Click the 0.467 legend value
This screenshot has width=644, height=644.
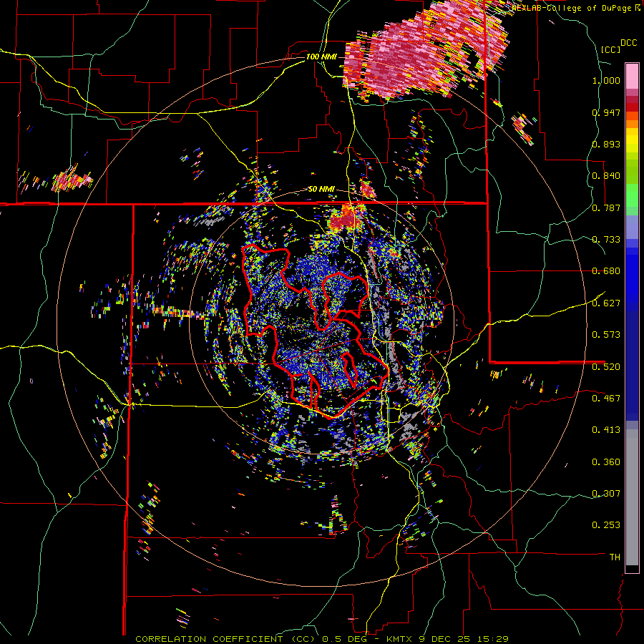(x=606, y=399)
